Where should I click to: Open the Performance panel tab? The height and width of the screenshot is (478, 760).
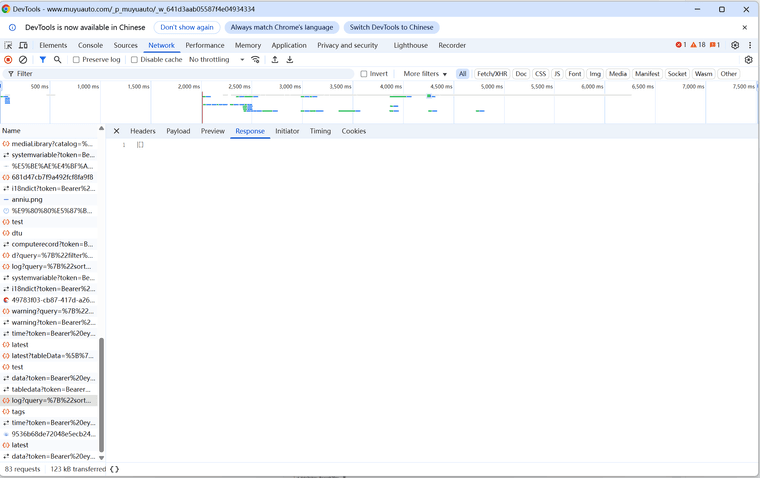(x=205, y=45)
